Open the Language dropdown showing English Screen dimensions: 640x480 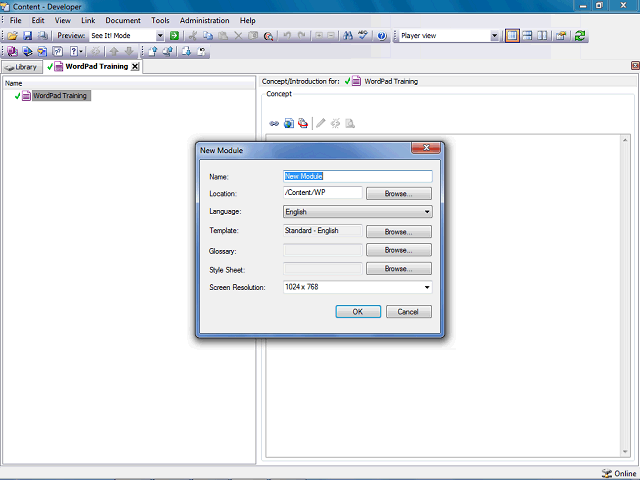click(x=358, y=211)
